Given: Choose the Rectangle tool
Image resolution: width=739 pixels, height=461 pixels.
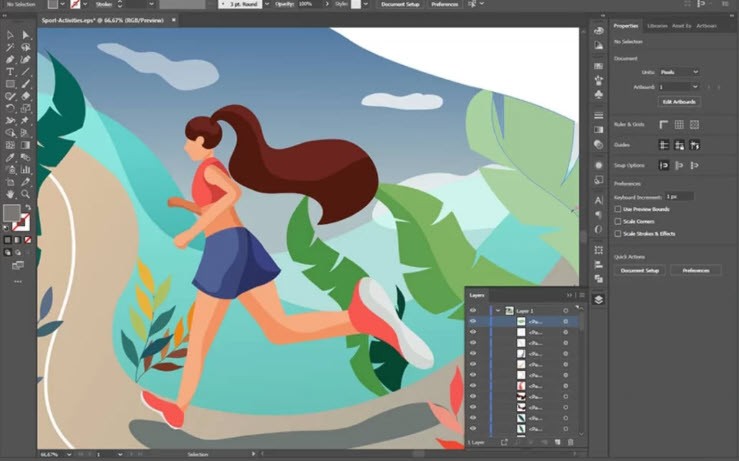Looking at the screenshot, I should click(x=10, y=84).
